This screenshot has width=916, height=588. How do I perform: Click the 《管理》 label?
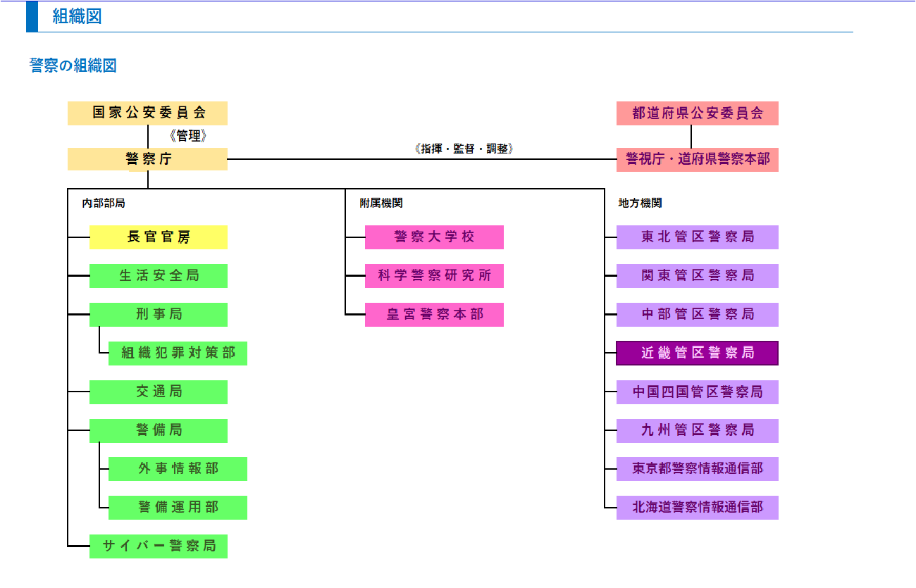coord(188,137)
